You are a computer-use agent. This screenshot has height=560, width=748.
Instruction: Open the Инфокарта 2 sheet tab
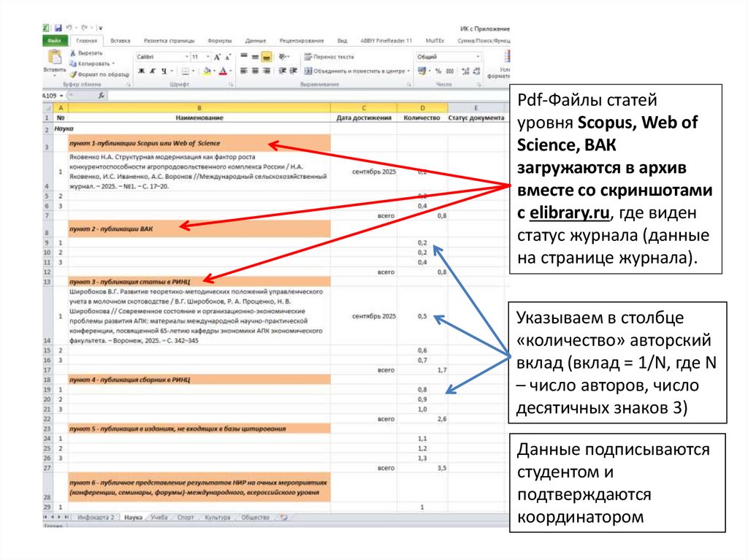point(96,518)
